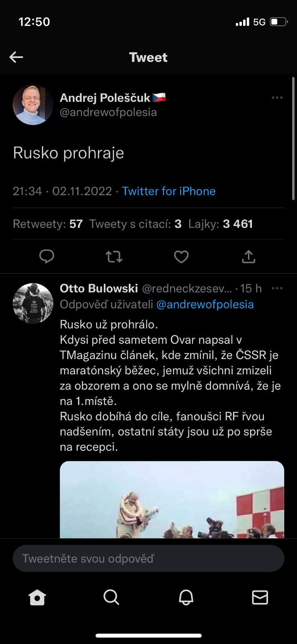297x644 pixels.
Task: Like the tweet with heart icon
Action: tap(181, 256)
